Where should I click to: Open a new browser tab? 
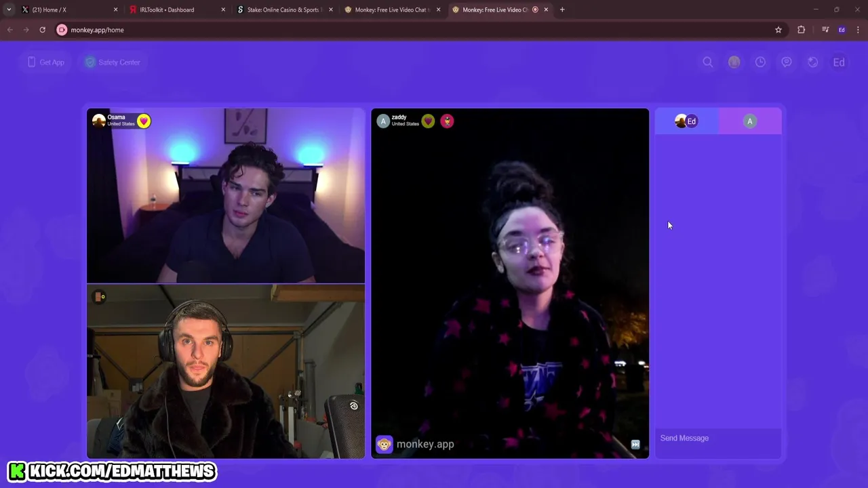tap(562, 9)
